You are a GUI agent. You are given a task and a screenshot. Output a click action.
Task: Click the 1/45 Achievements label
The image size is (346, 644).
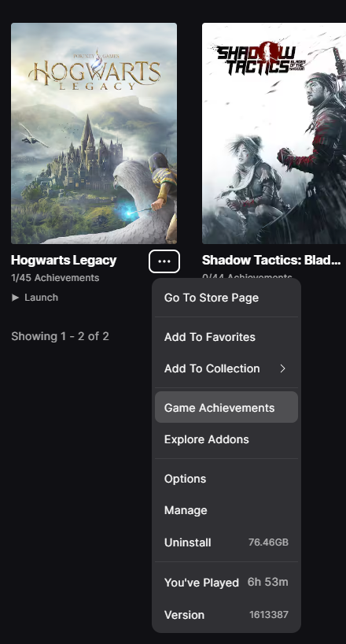(x=55, y=278)
